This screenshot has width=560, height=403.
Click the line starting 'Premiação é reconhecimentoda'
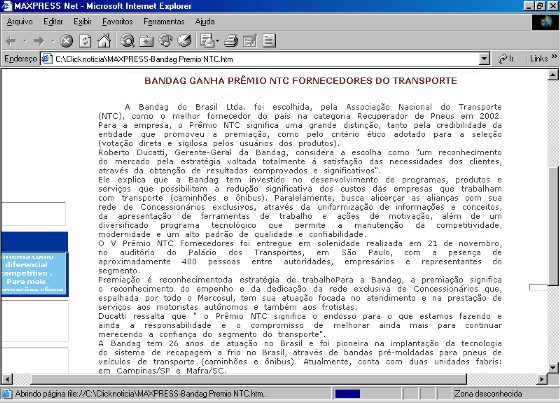300,280
